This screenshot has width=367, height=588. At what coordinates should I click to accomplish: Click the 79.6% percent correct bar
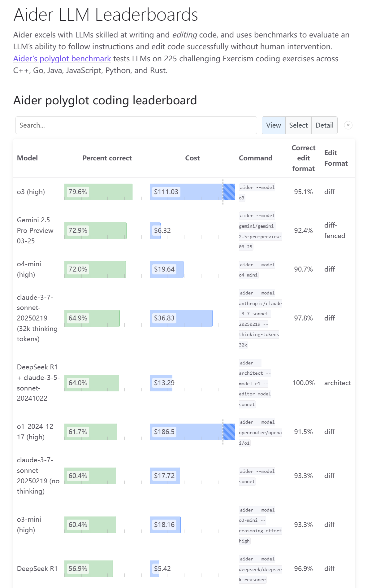click(x=98, y=192)
